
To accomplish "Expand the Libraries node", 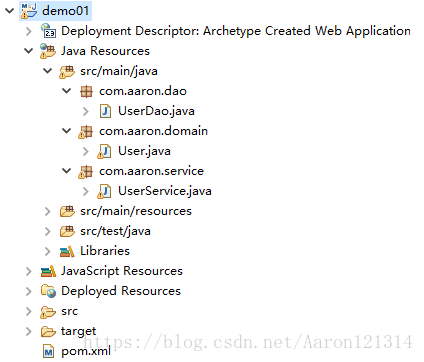I will [48, 251].
